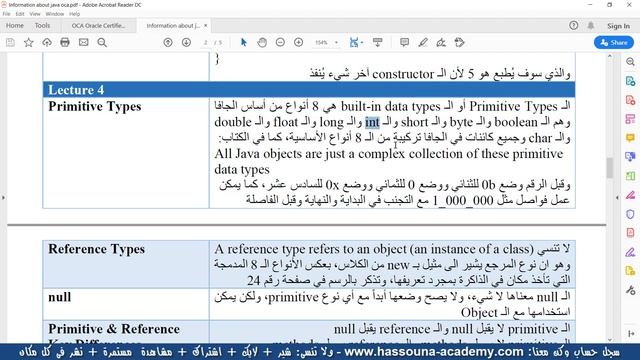This screenshot has width=640, height=360.
Task: Bookmark document with the star icon
Action: pyautogui.click(x=29, y=42)
